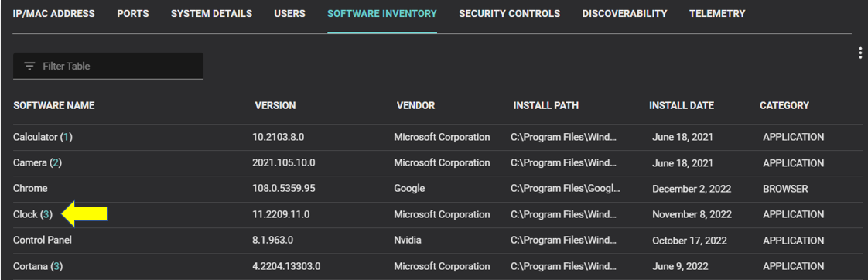Click the Google vendor cell
868x280 pixels.
click(410, 189)
